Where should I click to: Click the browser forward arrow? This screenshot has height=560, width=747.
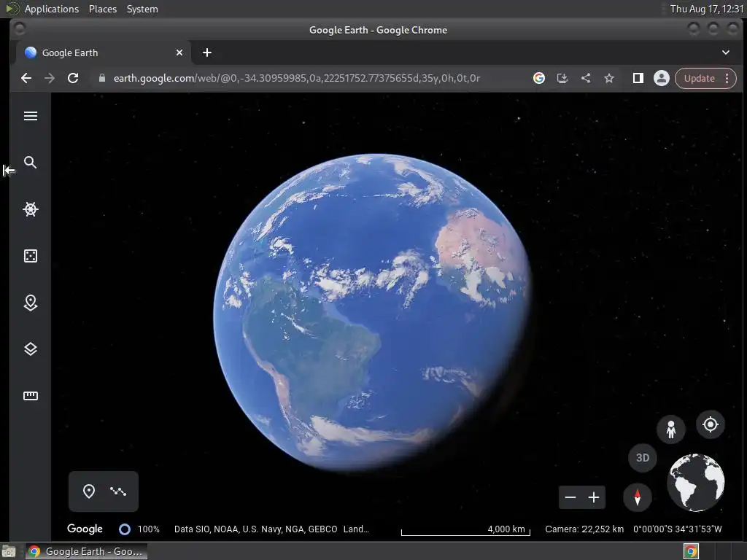coord(50,78)
